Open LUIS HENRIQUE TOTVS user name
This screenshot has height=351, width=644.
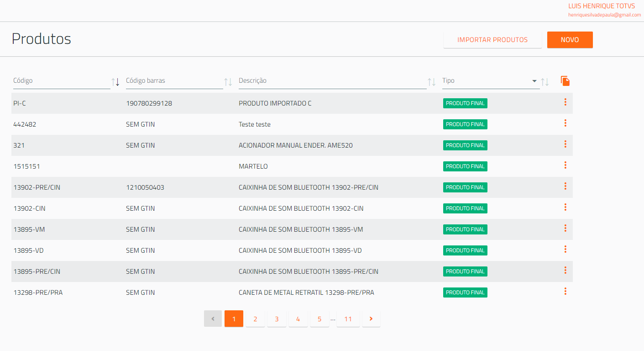[x=602, y=6]
